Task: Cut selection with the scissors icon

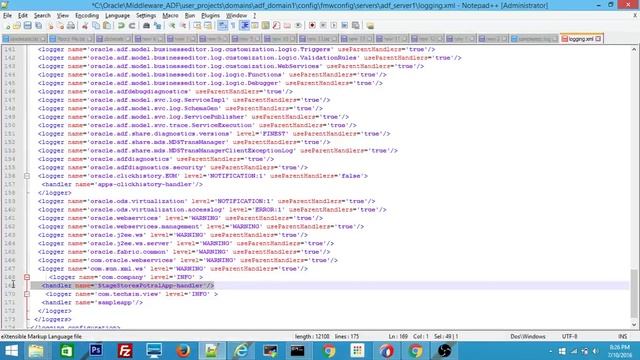Action: [85, 26]
